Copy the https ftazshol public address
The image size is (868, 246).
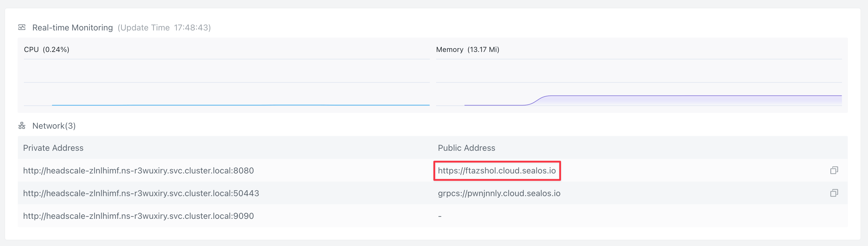[x=834, y=171]
